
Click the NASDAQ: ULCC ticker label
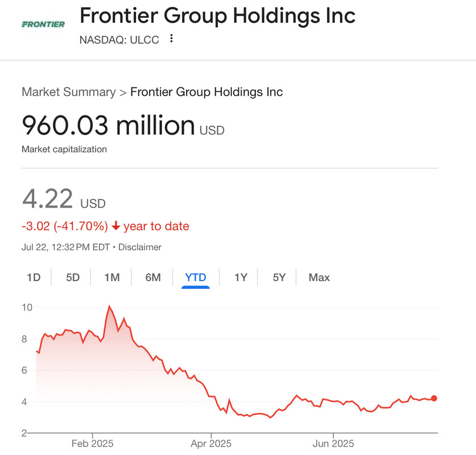(x=119, y=39)
